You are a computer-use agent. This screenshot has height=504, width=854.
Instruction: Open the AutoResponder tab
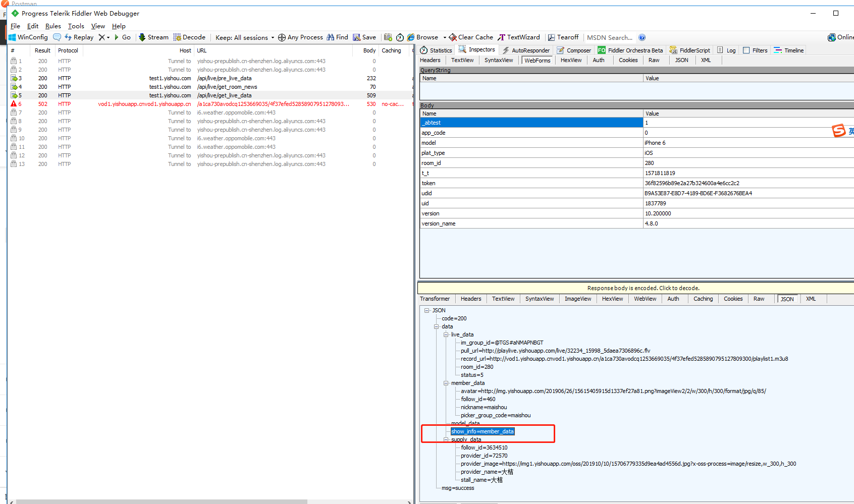click(x=526, y=50)
